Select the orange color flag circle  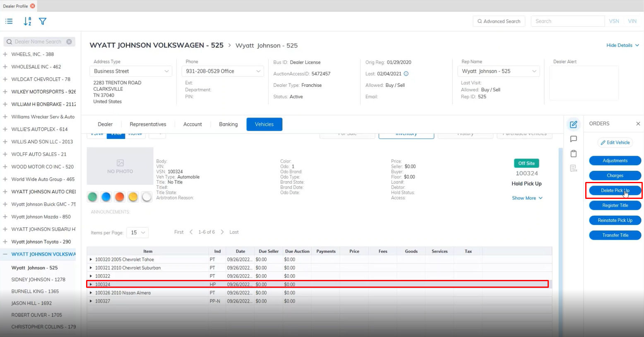point(120,197)
